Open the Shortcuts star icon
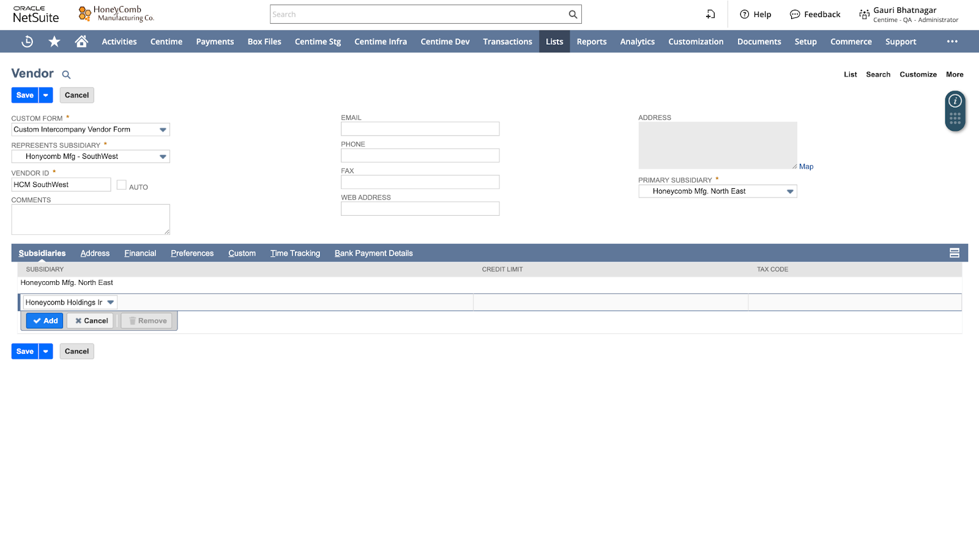 [x=54, y=42]
